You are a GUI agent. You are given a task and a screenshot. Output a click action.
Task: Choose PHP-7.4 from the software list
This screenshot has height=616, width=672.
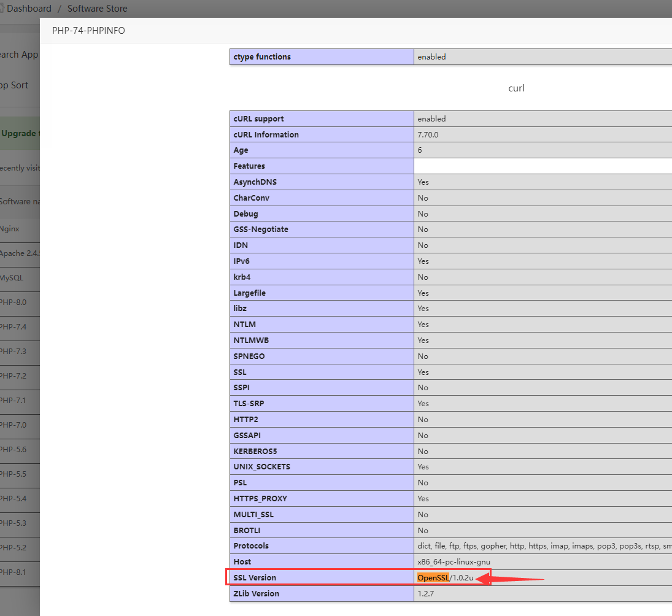point(14,327)
